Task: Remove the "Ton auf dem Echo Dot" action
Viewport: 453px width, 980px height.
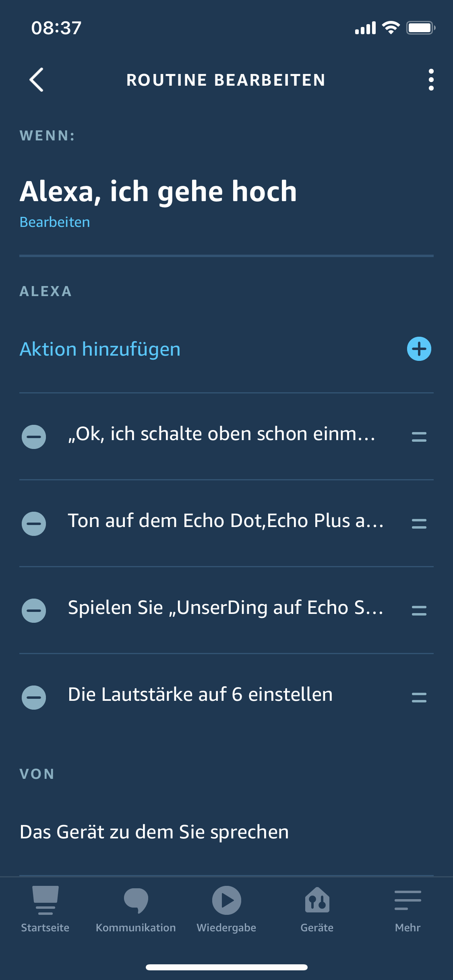Action: pyautogui.click(x=34, y=523)
